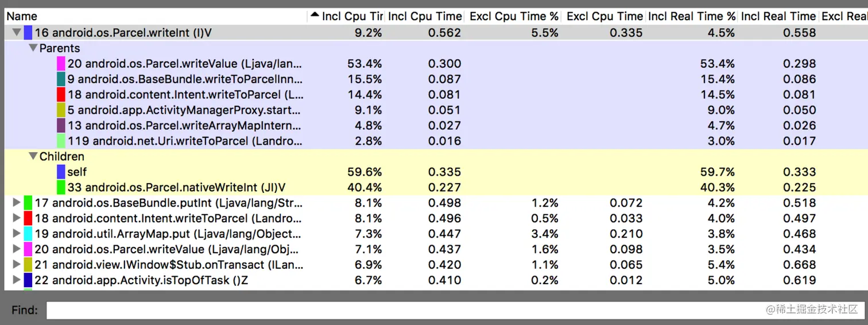868x325 pixels.
Task: Select 17 android.os.BaseBundle.putInt row name
Action: pos(168,203)
